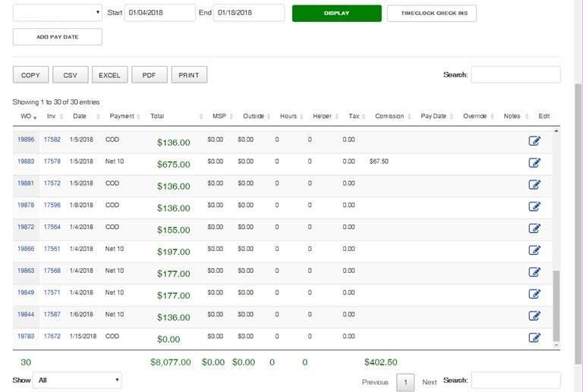The height and width of the screenshot is (392, 583).
Task: Export table to EXCEL
Action: pos(109,75)
